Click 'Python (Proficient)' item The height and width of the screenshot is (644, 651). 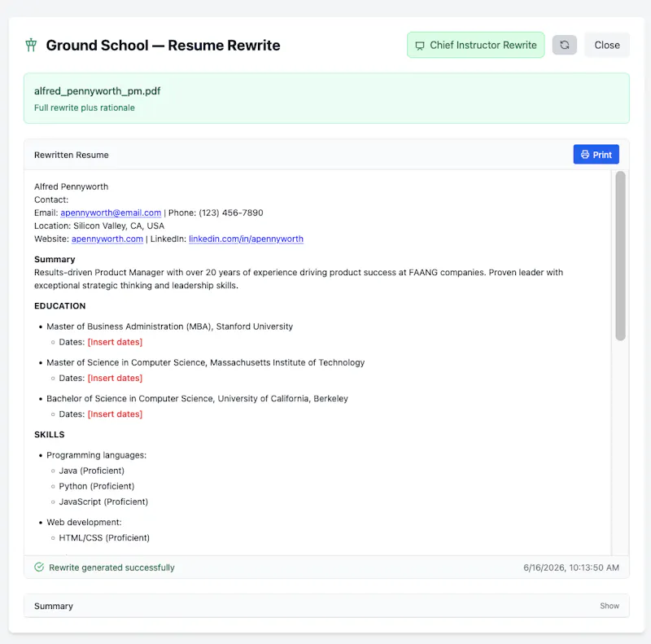pyautogui.click(x=97, y=486)
